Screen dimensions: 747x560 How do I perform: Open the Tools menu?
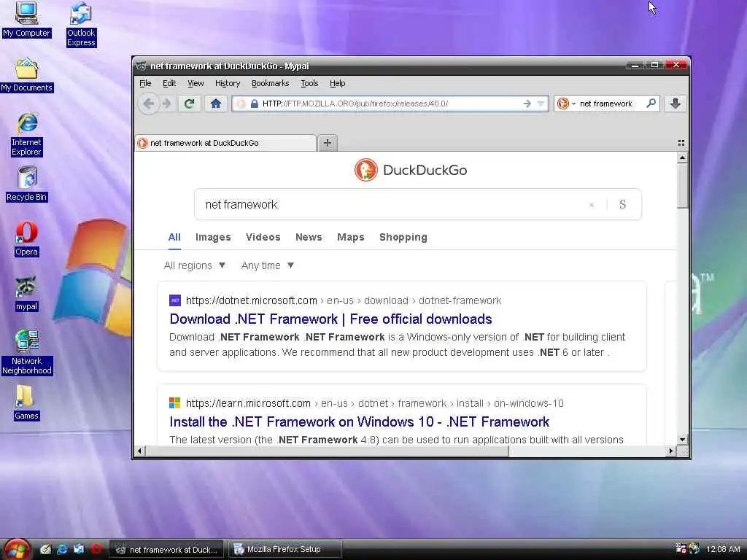pos(309,83)
